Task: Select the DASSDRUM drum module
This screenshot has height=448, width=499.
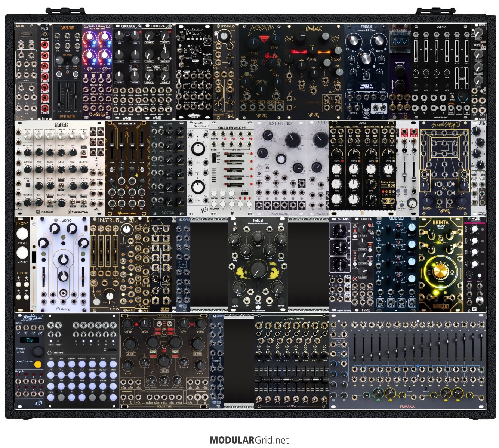Action: [67, 71]
